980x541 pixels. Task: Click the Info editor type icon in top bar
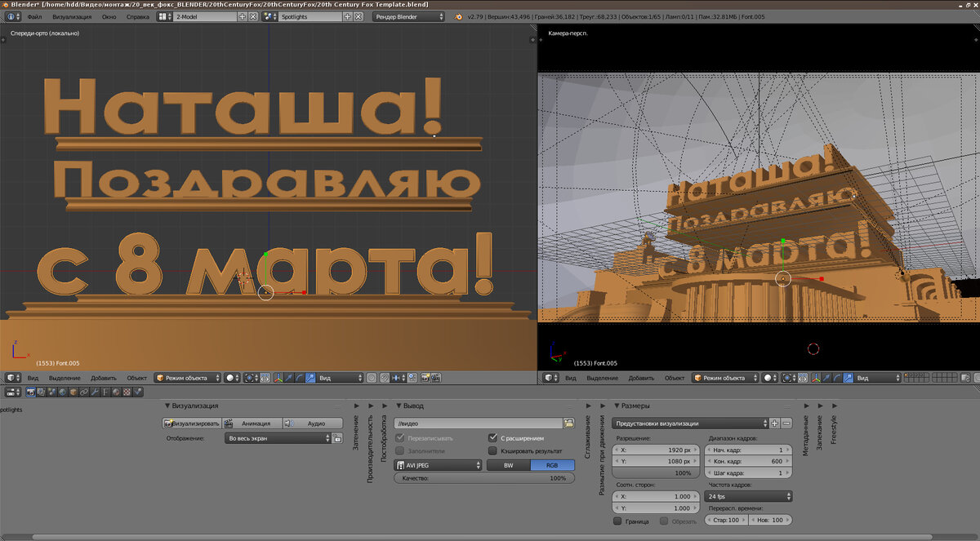tap(12, 16)
